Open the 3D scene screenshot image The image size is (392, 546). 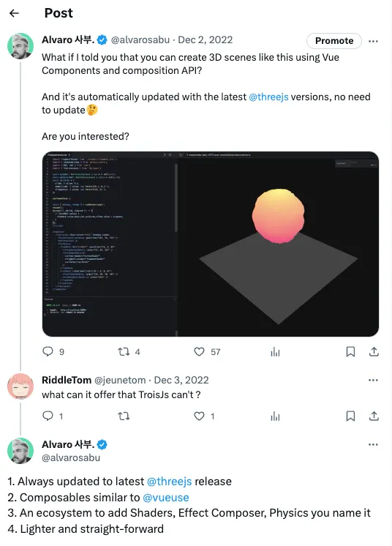click(x=211, y=244)
